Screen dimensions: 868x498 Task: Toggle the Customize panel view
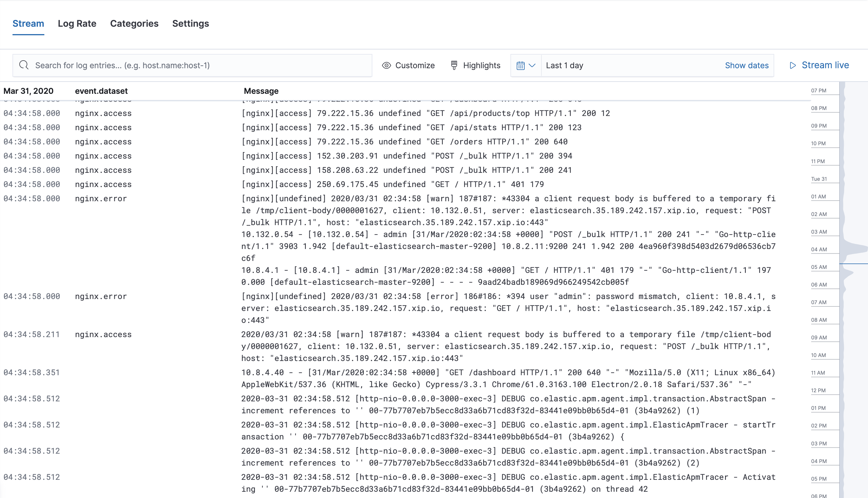pos(408,65)
